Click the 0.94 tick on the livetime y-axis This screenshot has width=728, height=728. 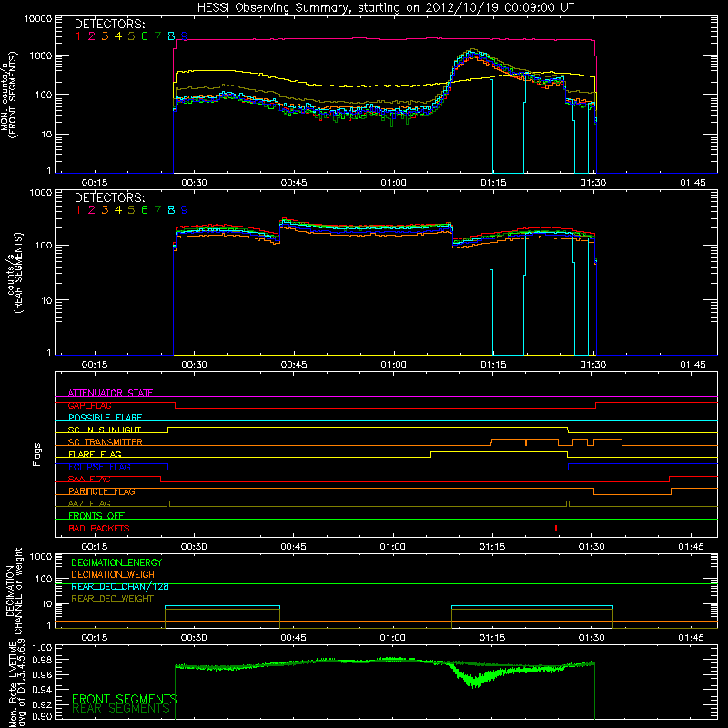click(x=42, y=690)
